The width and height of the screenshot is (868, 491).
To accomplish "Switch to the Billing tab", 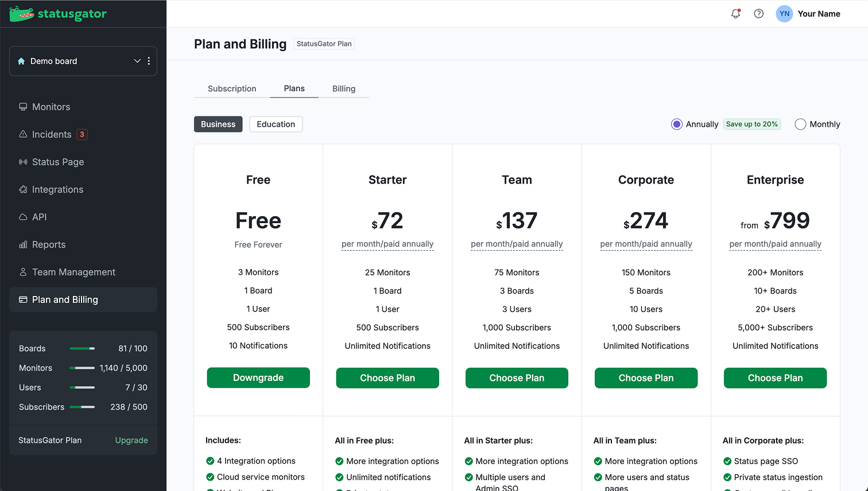I will tap(344, 88).
